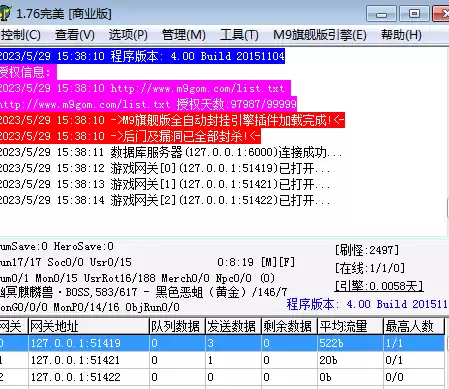
Task: Click the 队列数据 column header
Action: (177, 326)
